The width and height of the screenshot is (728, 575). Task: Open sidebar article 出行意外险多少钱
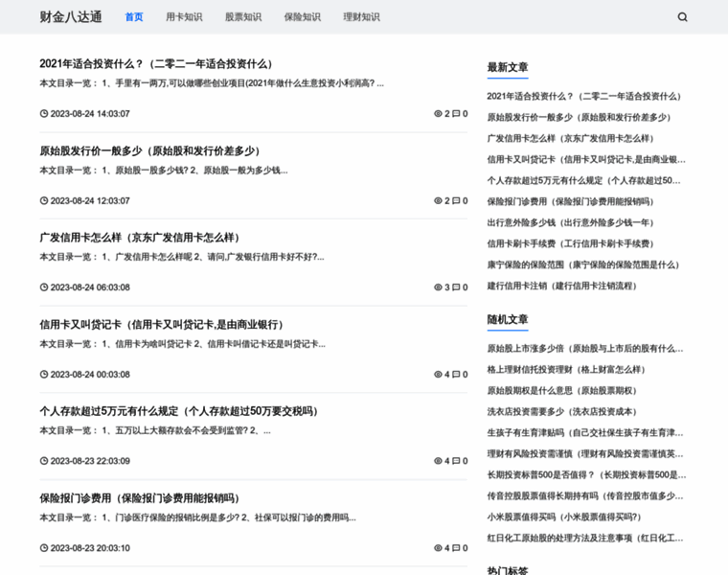pos(571,222)
